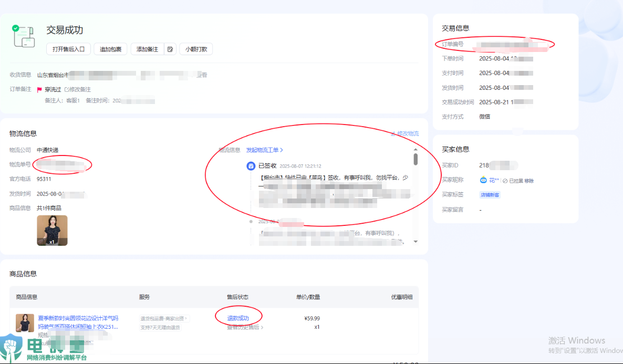The width and height of the screenshot is (623, 364).
Task: Click the 单价/数量 column header
Action: click(x=308, y=297)
